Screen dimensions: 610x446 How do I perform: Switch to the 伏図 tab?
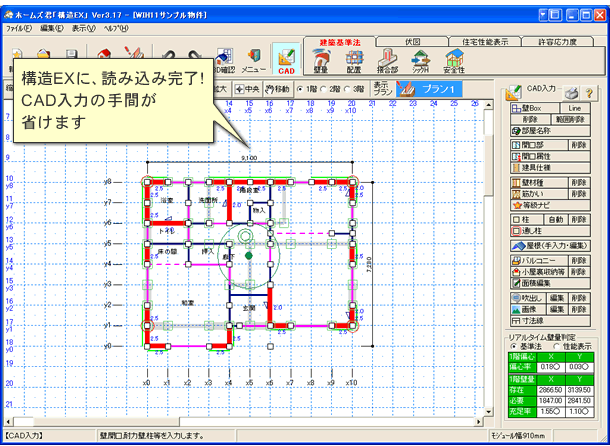tap(412, 42)
